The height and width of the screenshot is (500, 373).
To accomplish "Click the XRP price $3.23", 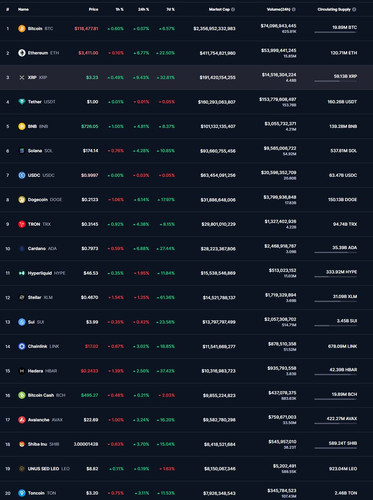I will (x=92, y=77).
